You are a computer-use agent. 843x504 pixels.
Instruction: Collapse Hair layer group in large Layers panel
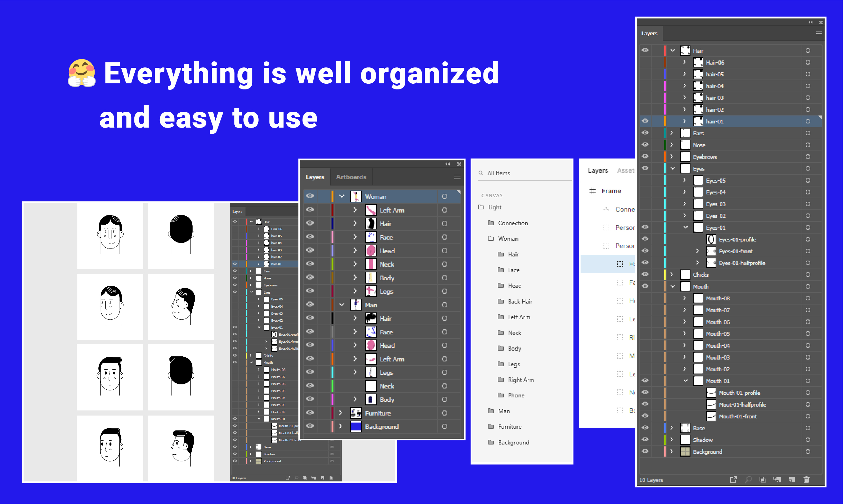pyautogui.click(x=672, y=50)
